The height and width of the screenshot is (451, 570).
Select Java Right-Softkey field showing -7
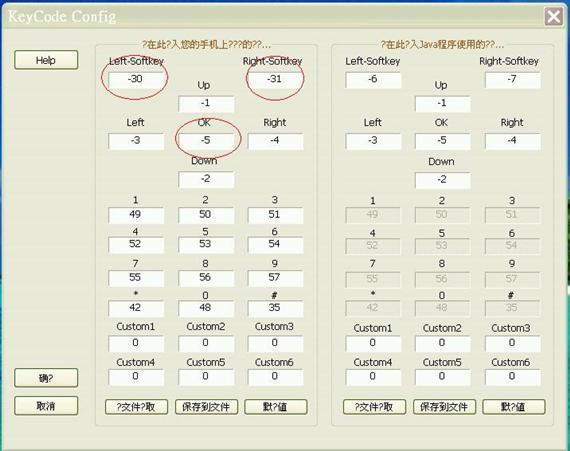click(x=513, y=80)
